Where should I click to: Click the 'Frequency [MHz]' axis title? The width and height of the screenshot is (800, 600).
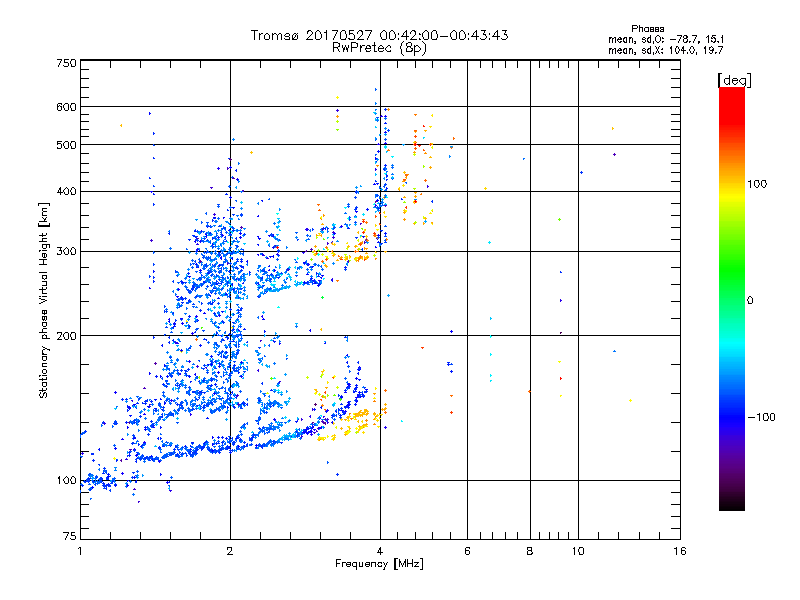pos(379,564)
